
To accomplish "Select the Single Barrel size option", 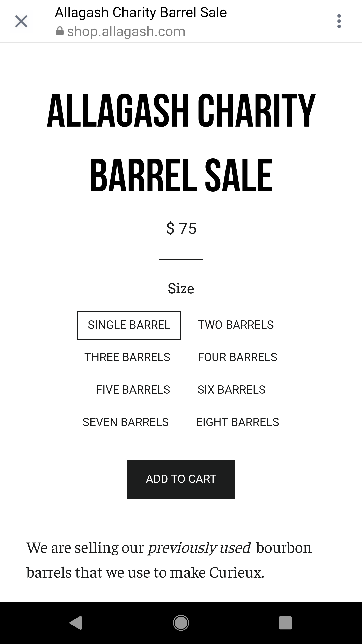I will tap(129, 325).
